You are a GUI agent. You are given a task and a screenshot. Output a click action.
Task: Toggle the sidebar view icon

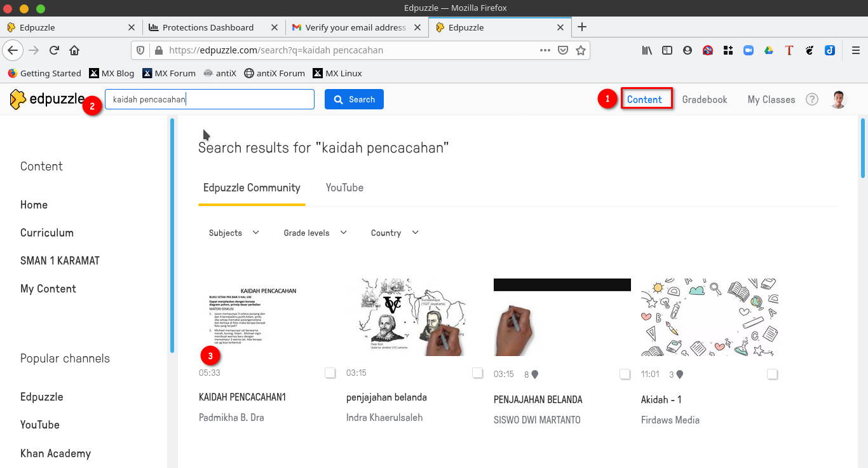tap(667, 50)
